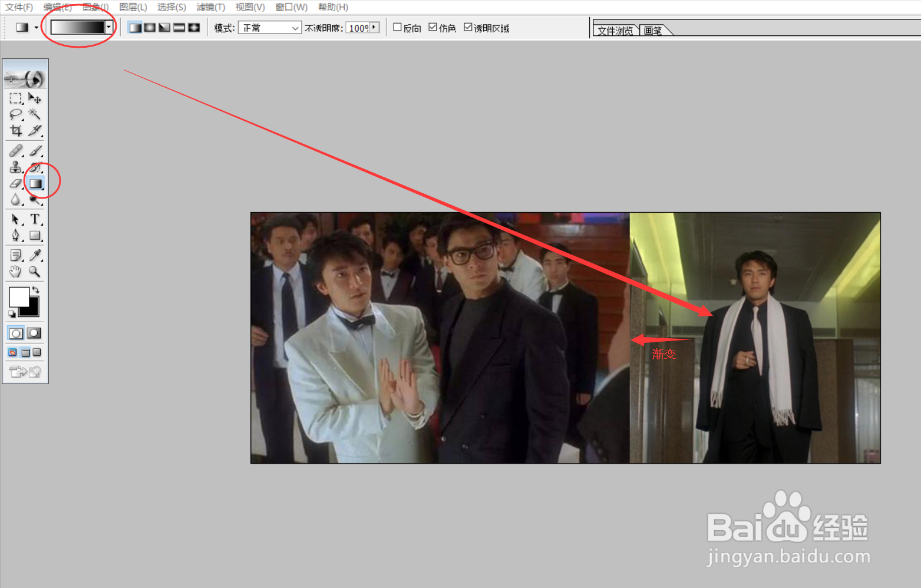Select the Clone Stamp tool

16,167
